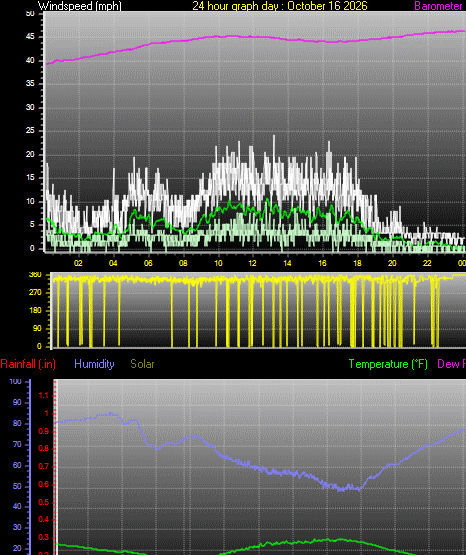Click the 20 tick on windspeed axis

30,154
